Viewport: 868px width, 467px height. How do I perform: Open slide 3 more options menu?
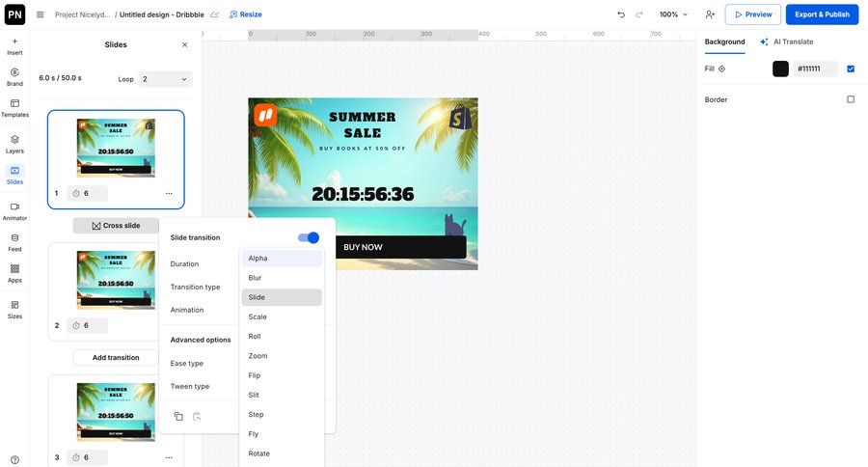(169, 457)
